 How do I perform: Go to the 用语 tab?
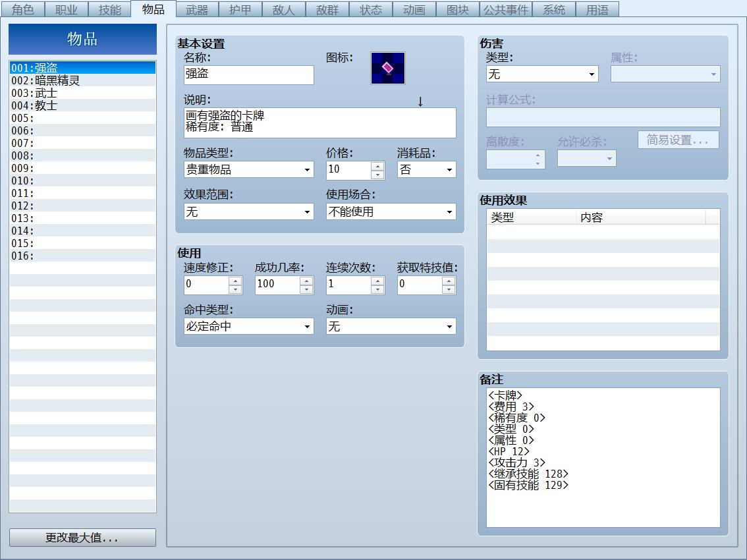[597, 9]
